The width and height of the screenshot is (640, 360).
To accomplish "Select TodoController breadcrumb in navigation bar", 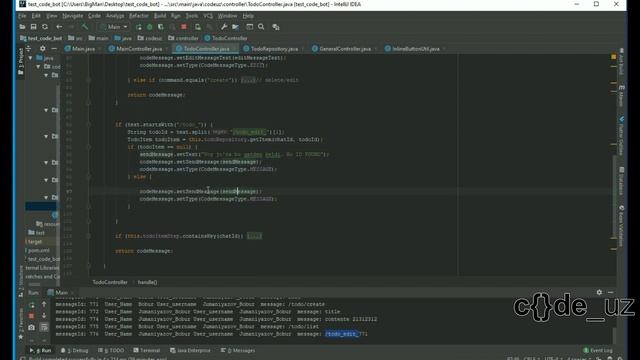I will (x=226, y=38).
